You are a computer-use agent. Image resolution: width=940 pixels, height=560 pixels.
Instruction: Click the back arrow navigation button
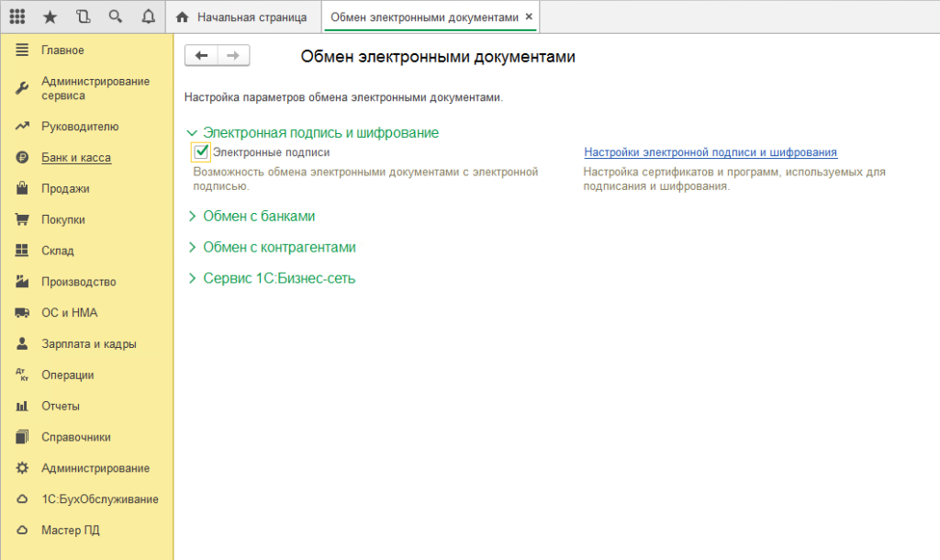(202, 56)
